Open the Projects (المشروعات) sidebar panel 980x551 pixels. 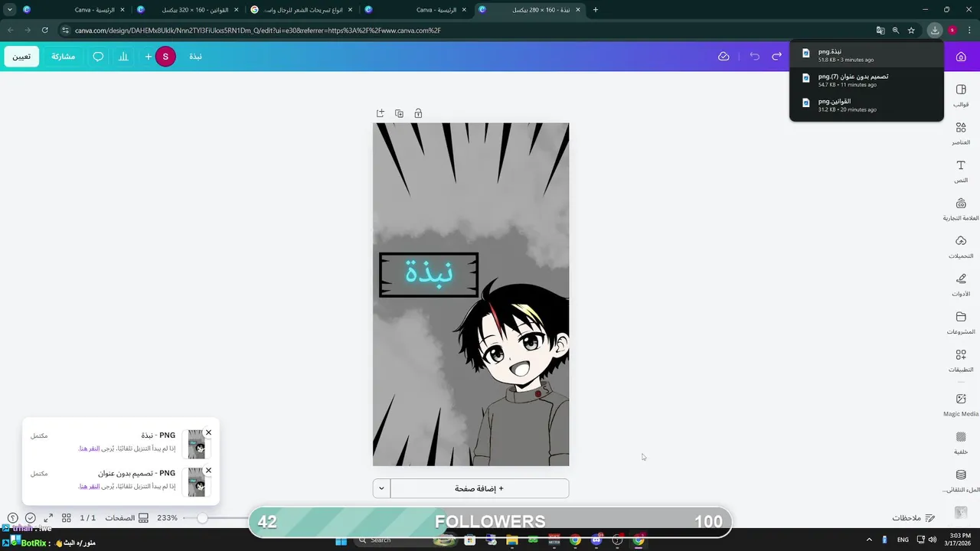[x=961, y=322]
